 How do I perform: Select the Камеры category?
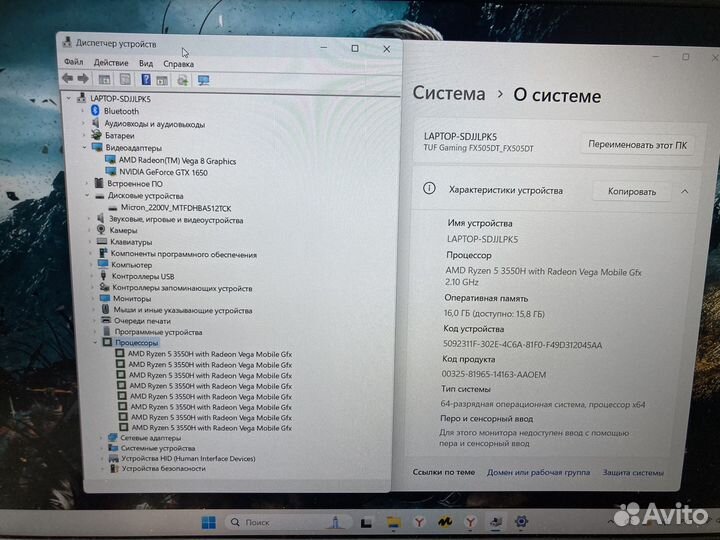click(123, 231)
